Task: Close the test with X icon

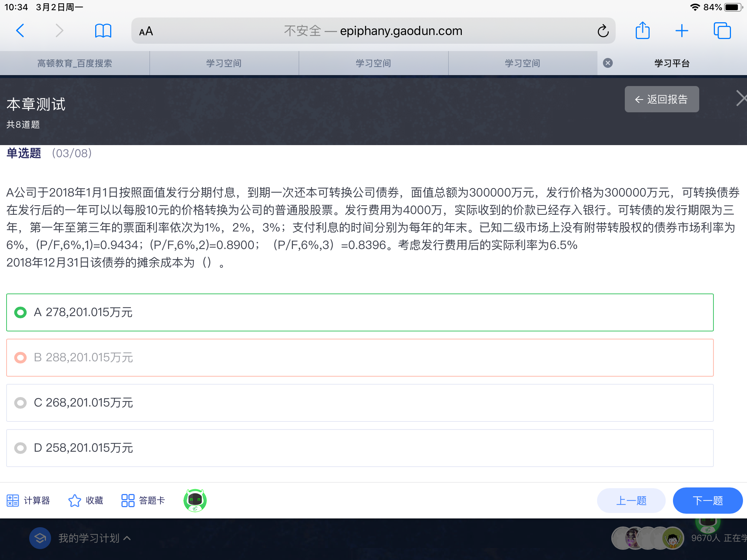Action: [x=741, y=98]
